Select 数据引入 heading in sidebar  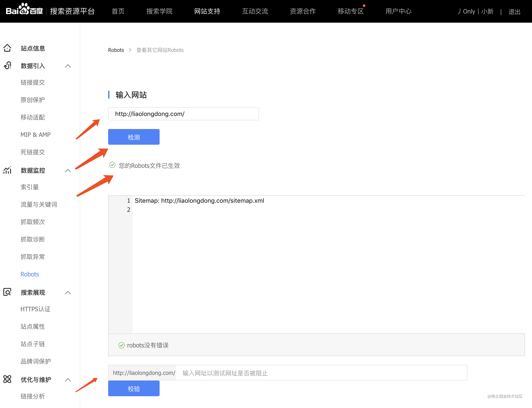[33, 66]
